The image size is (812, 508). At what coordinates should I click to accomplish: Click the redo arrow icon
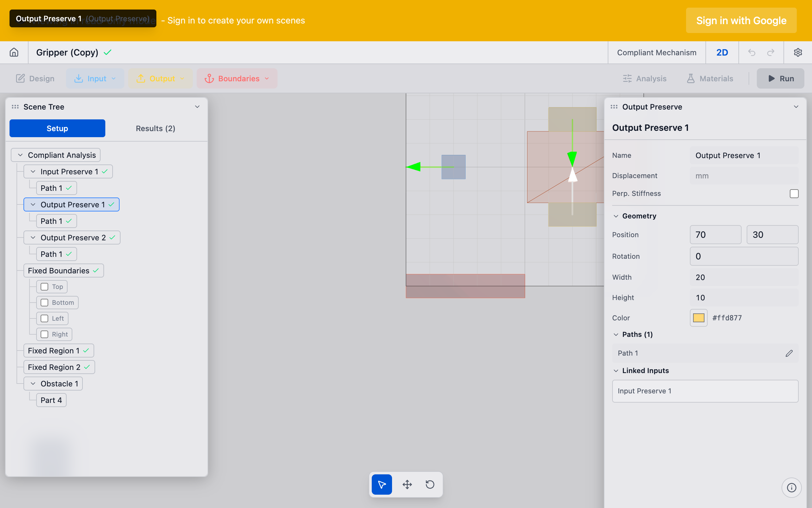(771, 52)
